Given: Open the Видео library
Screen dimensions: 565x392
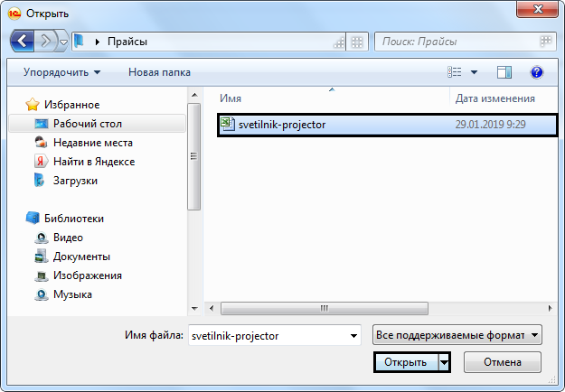Looking at the screenshot, I should (x=68, y=238).
